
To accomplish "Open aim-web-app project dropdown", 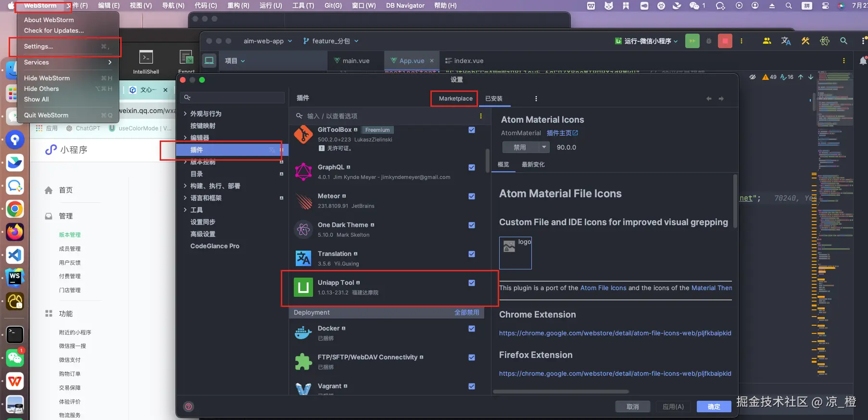I will coord(268,41).
